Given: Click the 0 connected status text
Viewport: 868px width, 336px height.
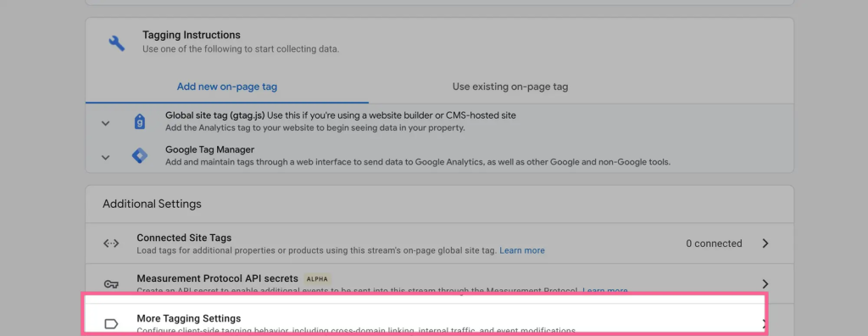Looking at the screenshot, I should pyautogui.click(x=714, y=244).
